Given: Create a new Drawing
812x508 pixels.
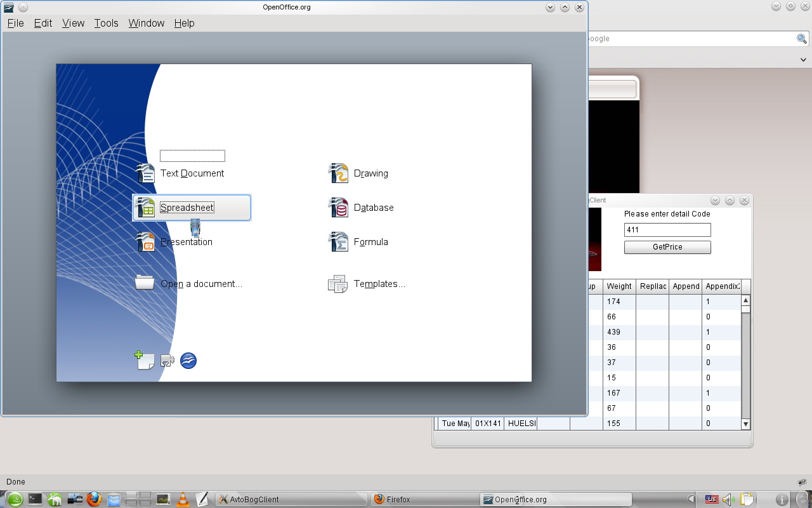Looking at the screenshot, I should click(x=358, y=173).
